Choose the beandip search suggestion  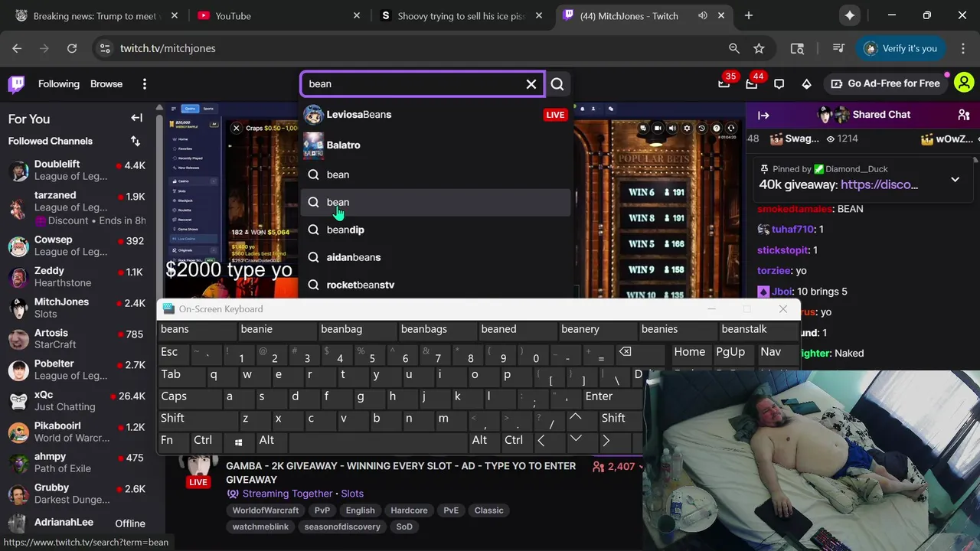(435, 230)
